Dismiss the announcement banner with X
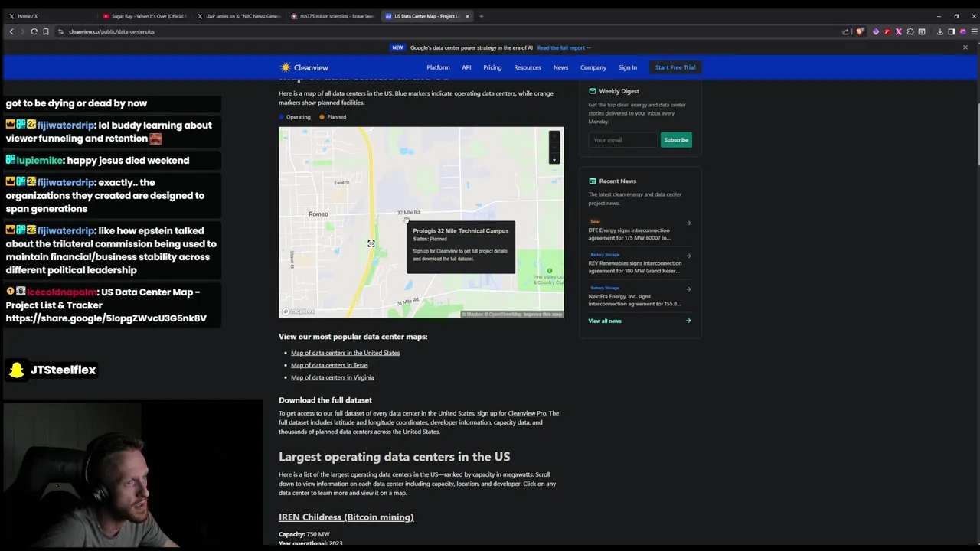Screen dimensions: 980x551 pos(965,47)
